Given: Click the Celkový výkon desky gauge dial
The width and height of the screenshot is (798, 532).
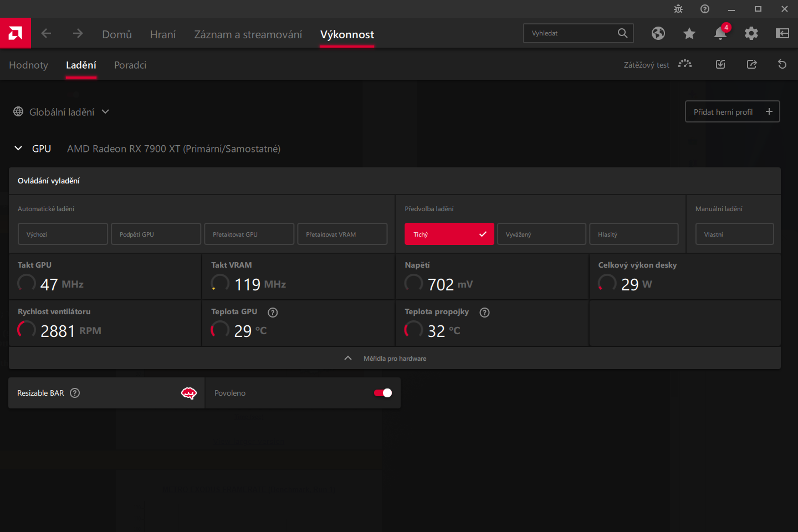Looking at the screenshot, I should tap(607, 283).
